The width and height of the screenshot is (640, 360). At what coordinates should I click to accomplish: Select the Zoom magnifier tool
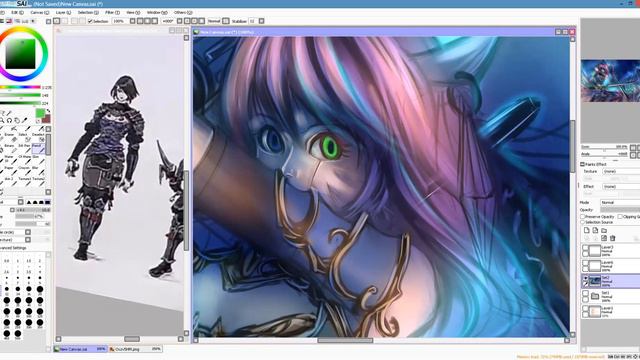2,120
